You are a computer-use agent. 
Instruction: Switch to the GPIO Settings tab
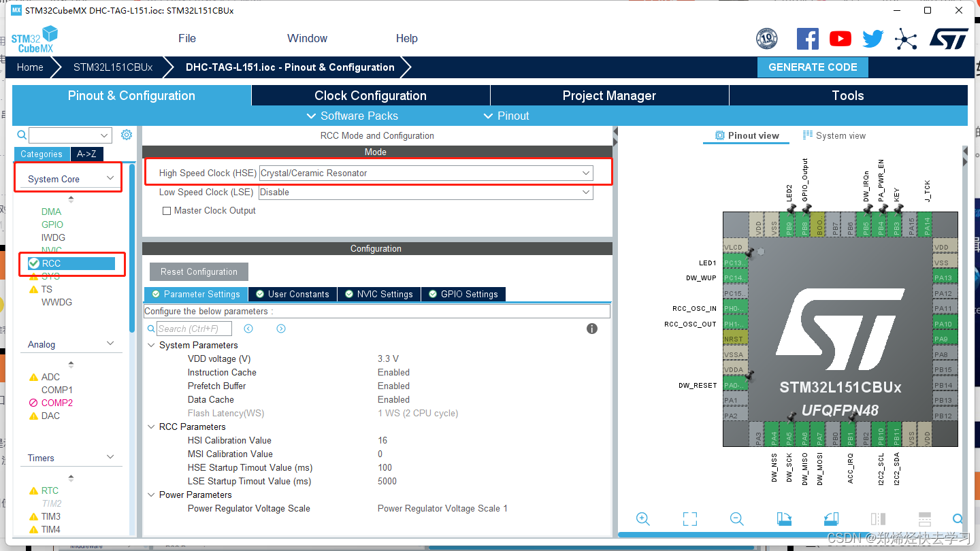[463, 295]
